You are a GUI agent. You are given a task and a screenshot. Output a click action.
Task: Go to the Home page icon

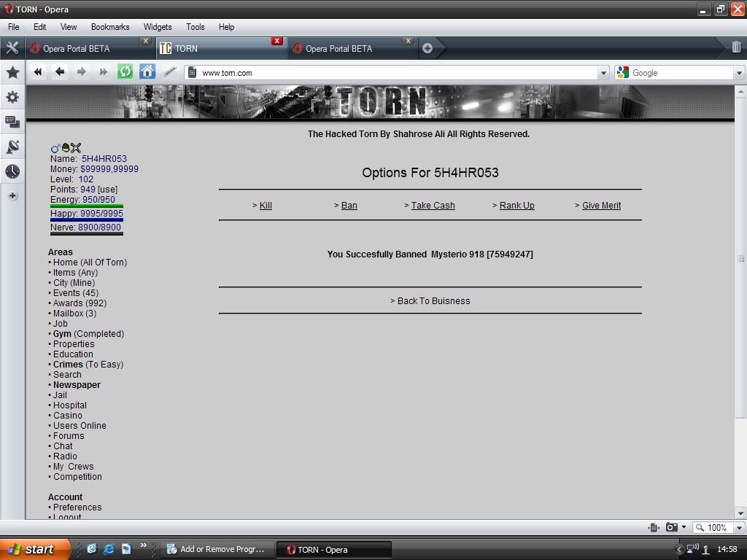(147, 72)
